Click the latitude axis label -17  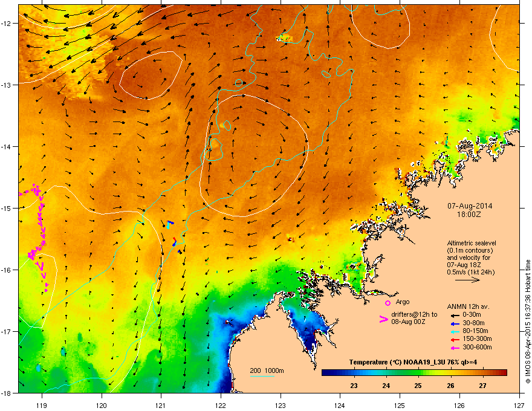click(7, 331)
